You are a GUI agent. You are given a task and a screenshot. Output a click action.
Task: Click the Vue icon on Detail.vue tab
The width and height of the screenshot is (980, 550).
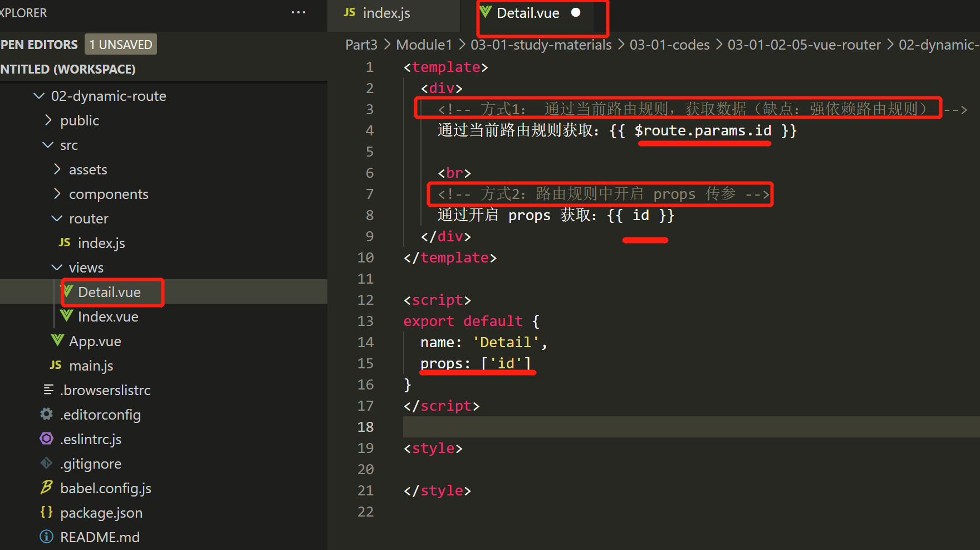coord(486,12)
